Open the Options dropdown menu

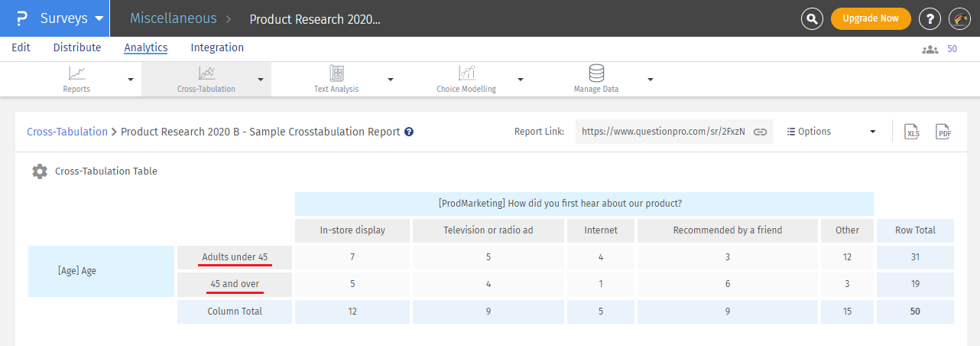click(831, 132)
